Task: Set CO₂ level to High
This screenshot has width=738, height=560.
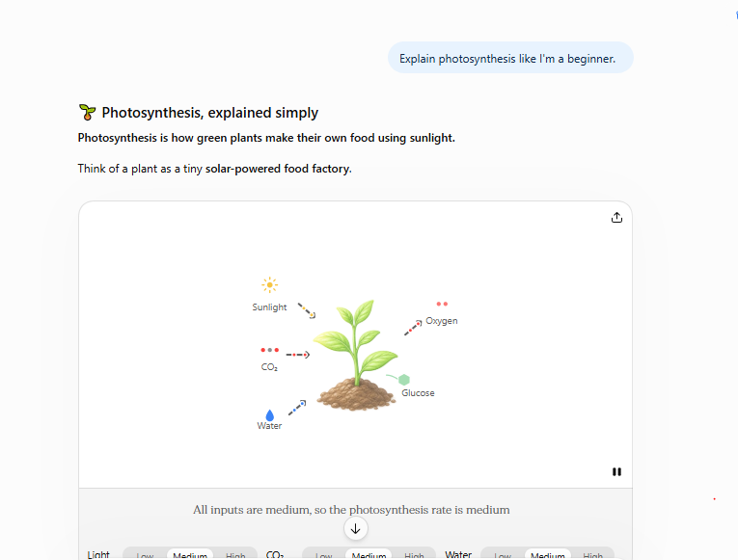Action: (414, 556)
